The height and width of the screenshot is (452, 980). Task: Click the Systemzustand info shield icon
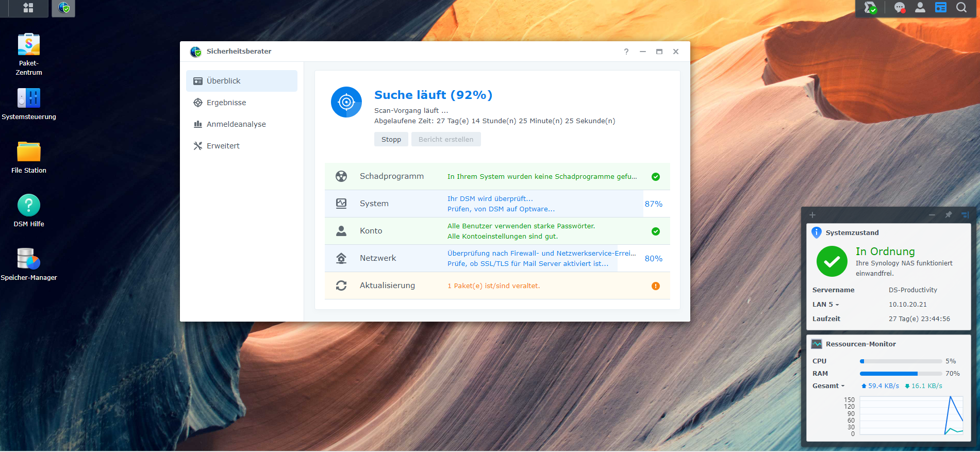click(x=817, y=232)
